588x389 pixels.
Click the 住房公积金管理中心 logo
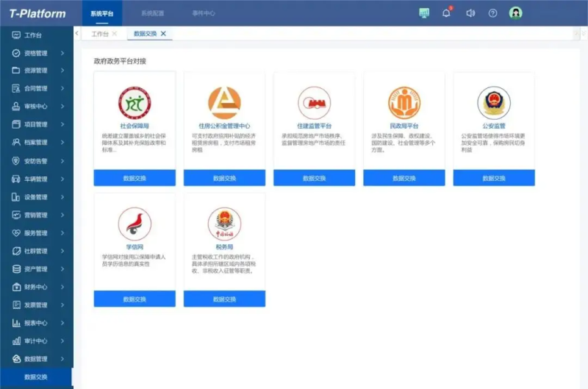tap(224, 103)
